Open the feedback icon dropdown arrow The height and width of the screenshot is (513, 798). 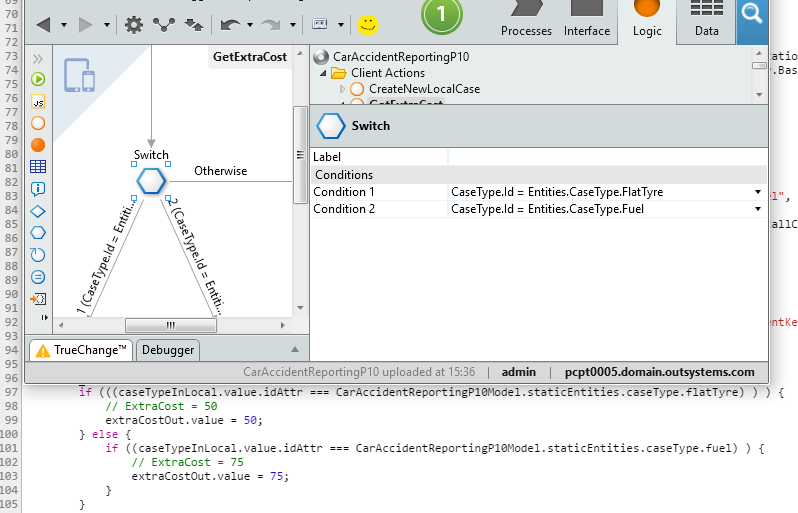[340, 24]
